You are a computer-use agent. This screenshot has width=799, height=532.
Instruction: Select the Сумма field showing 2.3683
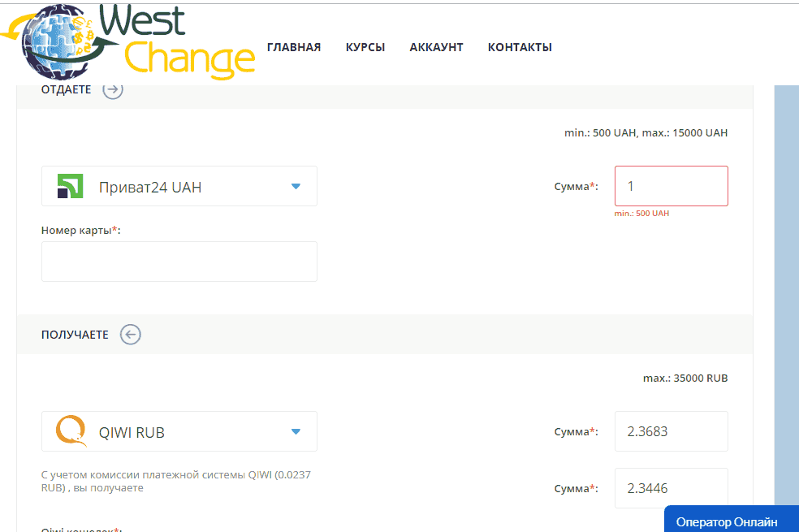(671, 431)
